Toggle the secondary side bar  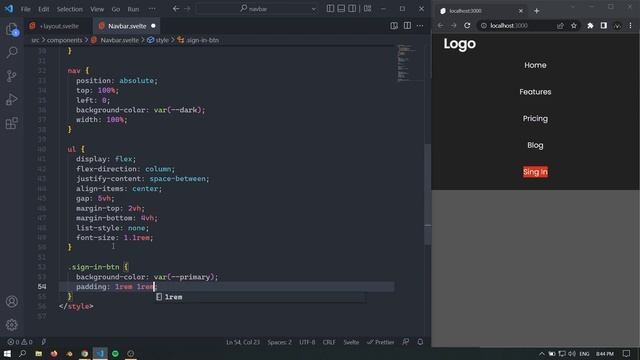click(x=352, y=9)
